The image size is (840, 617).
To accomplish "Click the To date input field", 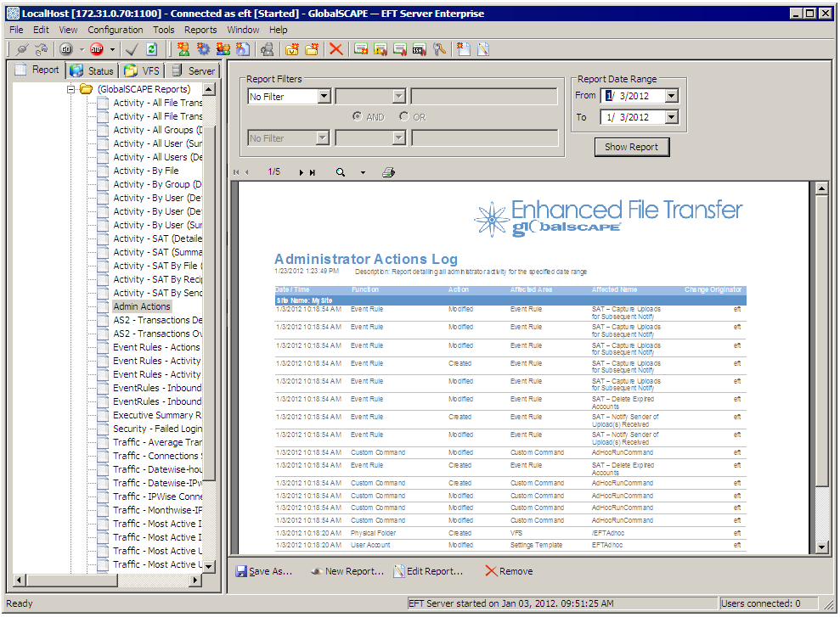I will click(633, 116).
